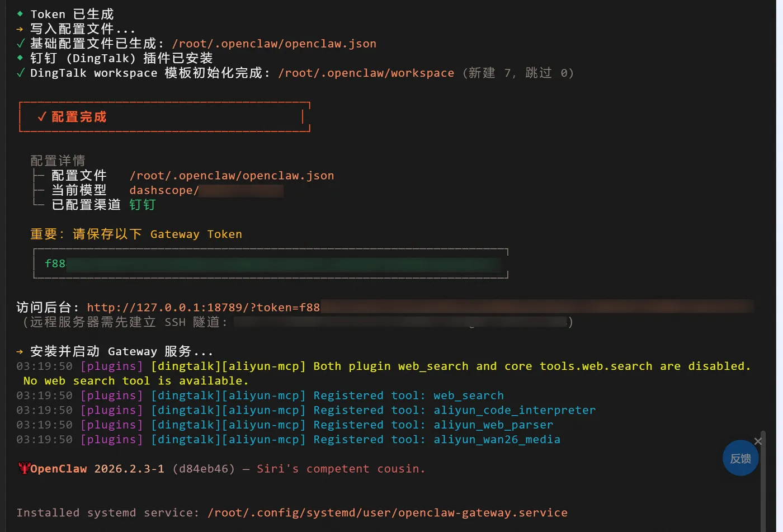Click the 反馈 feedback button
Screen dimensions: 783x532
(x=740, y=458)
